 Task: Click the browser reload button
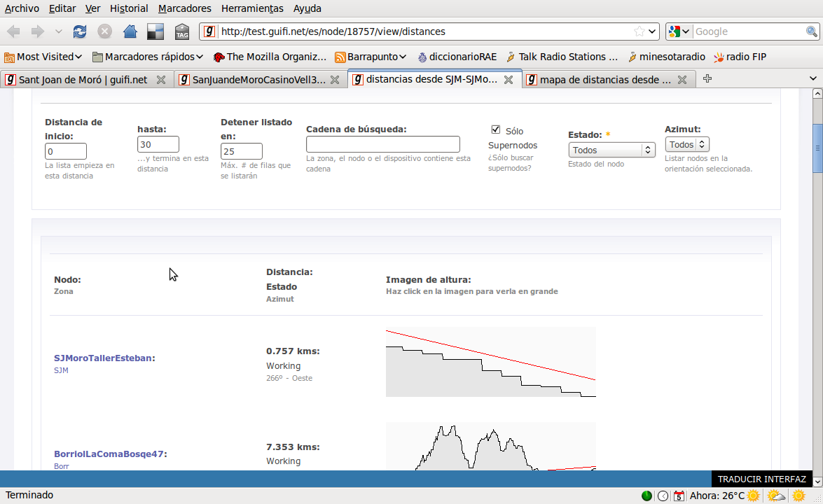point(80,31)
